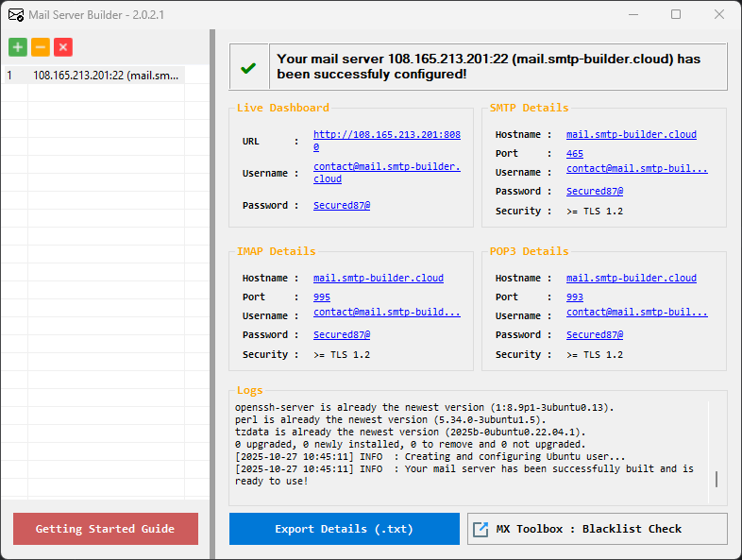The width and height of the screenshot is (742, 560).
Task: Copy the Live Dashboard username link
Action: tap(387, 173)
